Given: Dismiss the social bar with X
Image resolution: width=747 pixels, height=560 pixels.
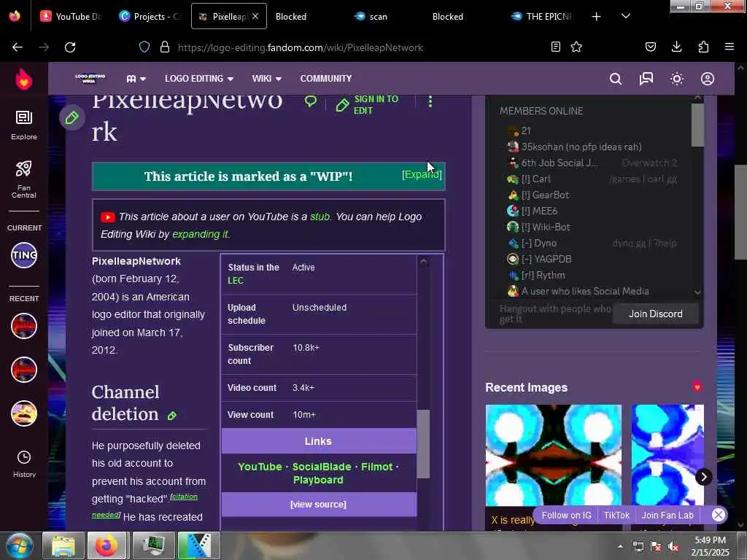Looking at the screenshot, I should point(719,515).
